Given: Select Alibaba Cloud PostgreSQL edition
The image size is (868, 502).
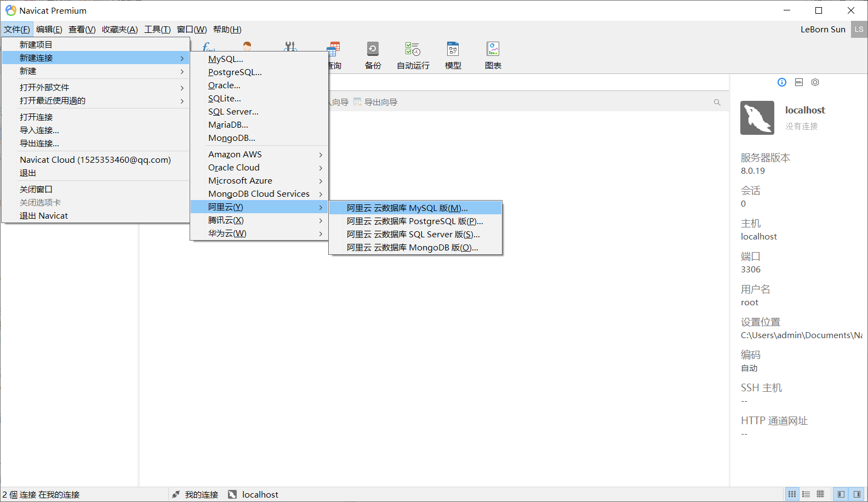Looking at the screenshot, I should click(415, 221).
